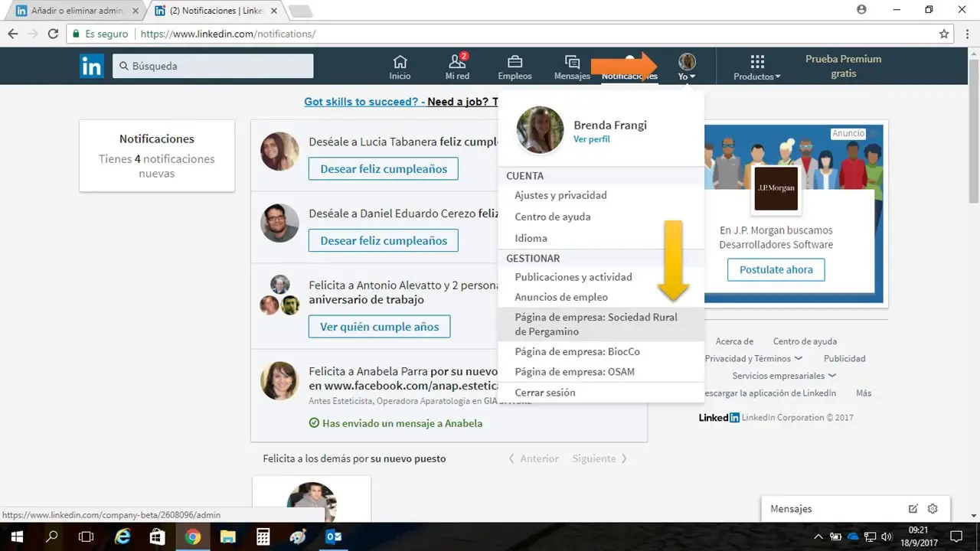Select Centro de ayuda in account menu
This screenshot has height=551, width=980.
pos(553,217)
